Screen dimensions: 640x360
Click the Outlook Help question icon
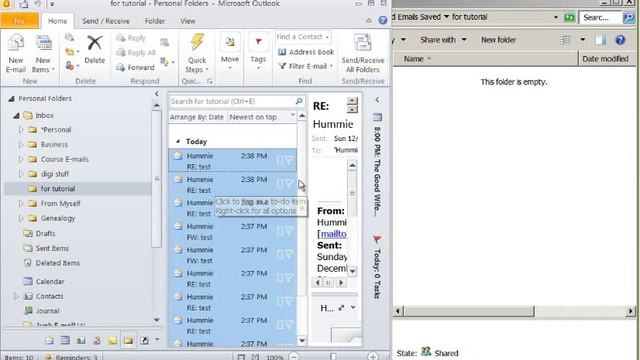tap(382, 20)
